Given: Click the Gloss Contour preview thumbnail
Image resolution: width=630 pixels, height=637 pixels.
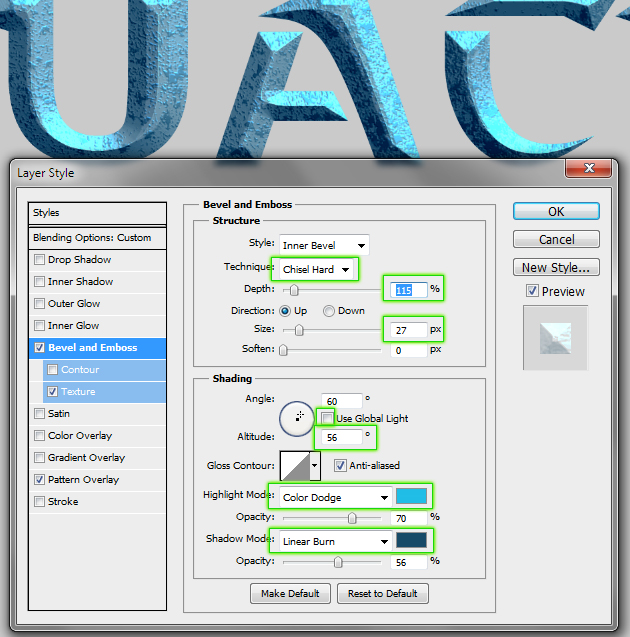Looking at the screenshot, I should coord(295,465).
